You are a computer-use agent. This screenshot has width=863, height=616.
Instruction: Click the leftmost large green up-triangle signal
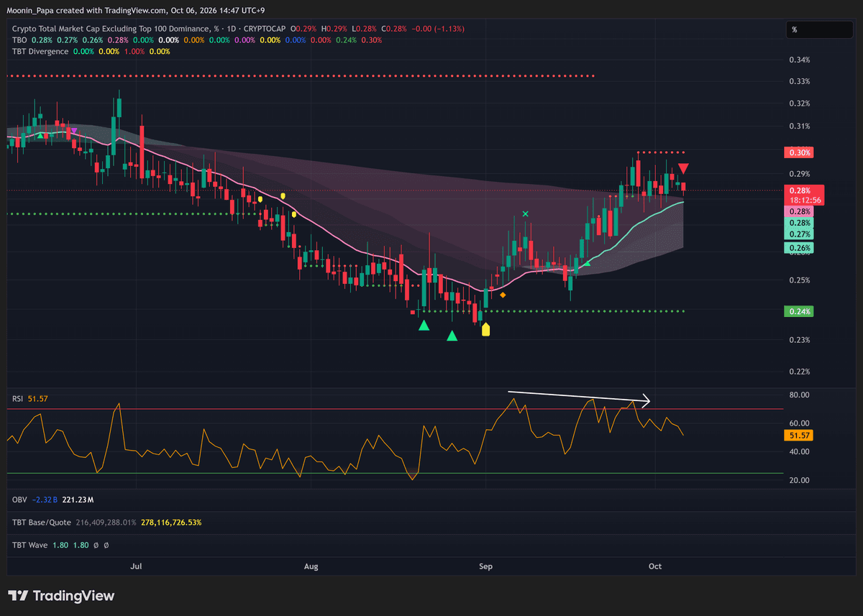click(424, 326)
